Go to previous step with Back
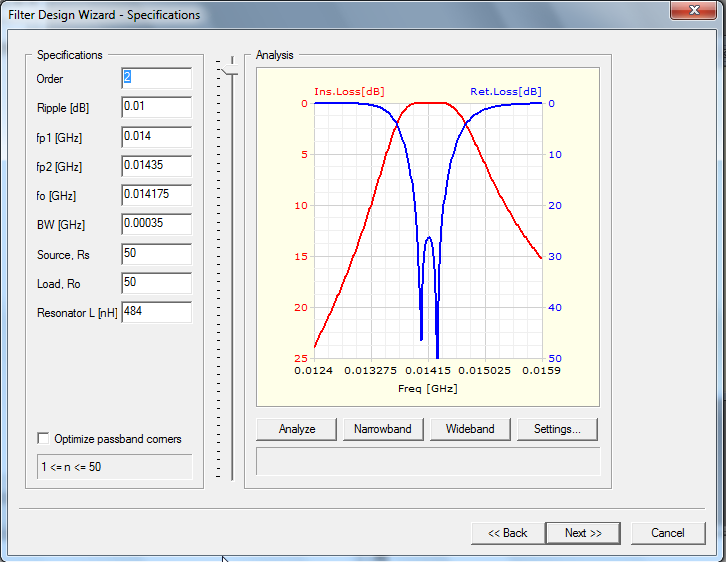 coord(508,533)
